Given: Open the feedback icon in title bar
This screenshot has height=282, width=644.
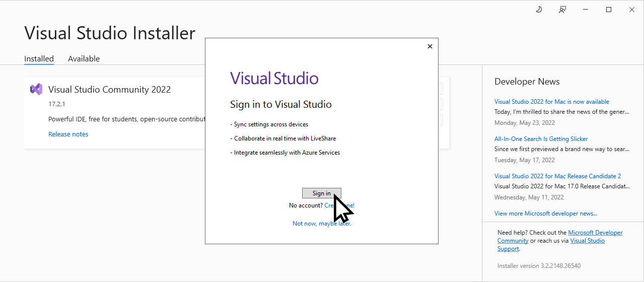Looking at the screenshot, I should click(x=562, y=10).
